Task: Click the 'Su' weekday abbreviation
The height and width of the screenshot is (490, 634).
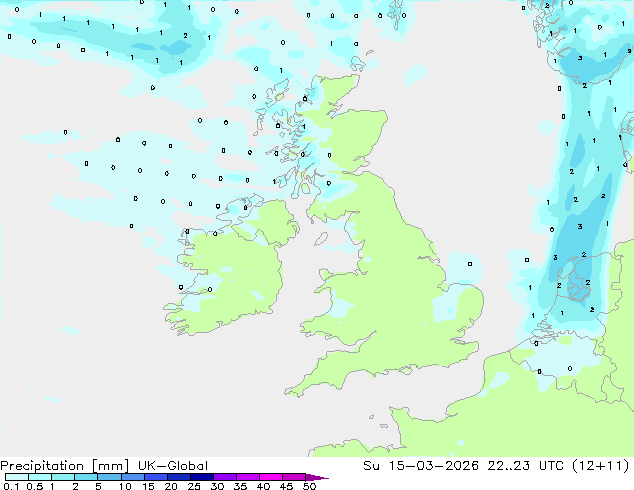Action: click(x=371, y=466)
